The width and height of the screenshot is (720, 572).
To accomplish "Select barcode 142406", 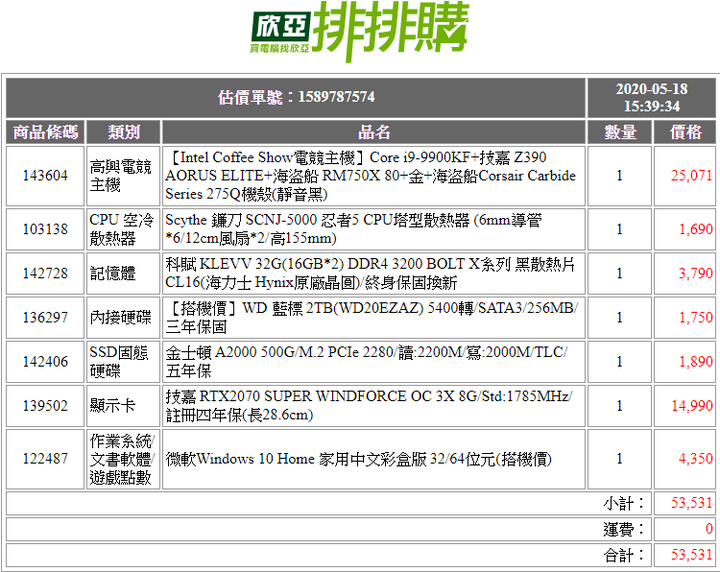I will (45, 361).
